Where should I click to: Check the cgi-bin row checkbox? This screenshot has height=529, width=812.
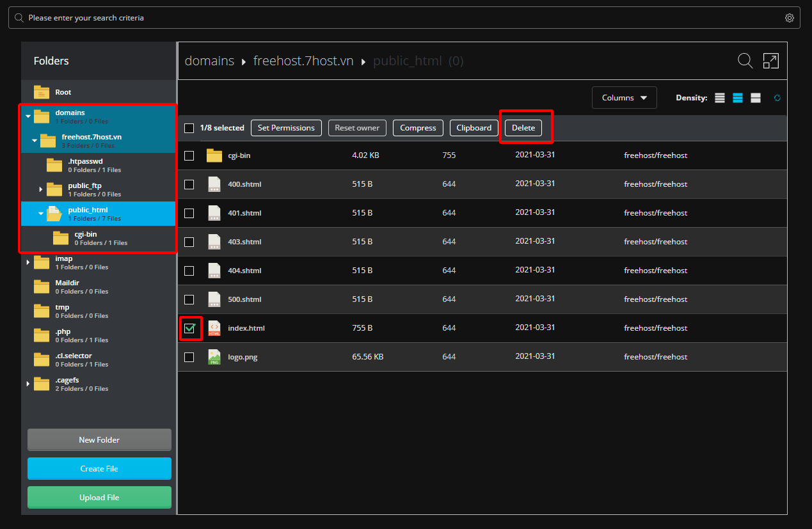tap(189, 155)
